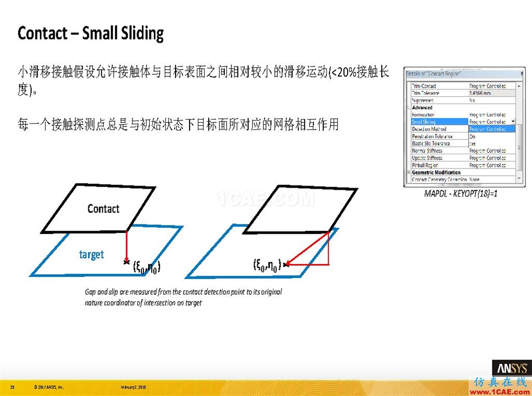This screenshot has height=396, width=532.
Task: Click the Contact Geometry Correction row
Action: click(x=463, y=179)
